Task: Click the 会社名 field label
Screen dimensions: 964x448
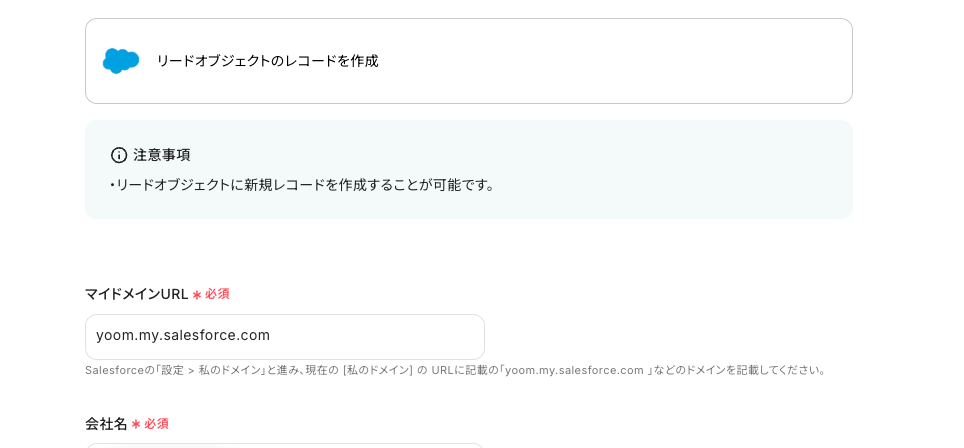Action: pos(106,424)
